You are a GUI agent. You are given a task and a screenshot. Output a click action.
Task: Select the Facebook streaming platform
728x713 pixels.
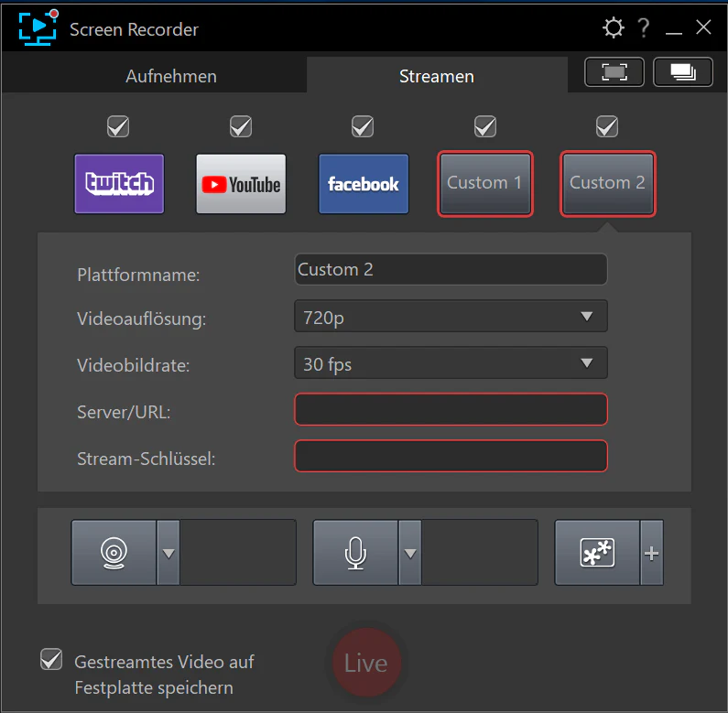click(x=364, y=184)
